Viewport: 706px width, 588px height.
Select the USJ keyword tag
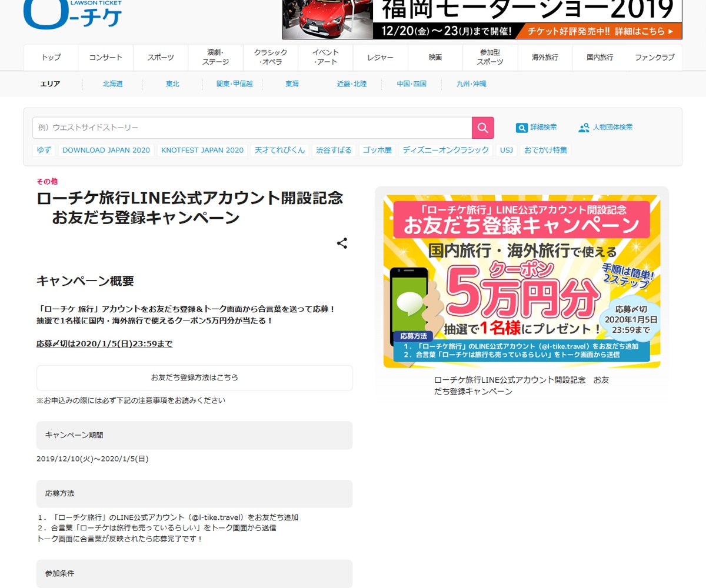point(507,150)
